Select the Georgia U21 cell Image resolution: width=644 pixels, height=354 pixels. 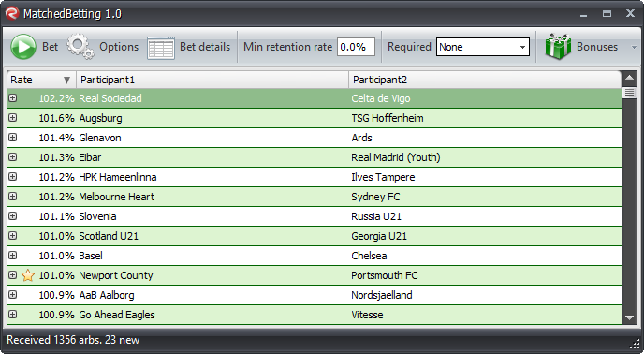485,236
